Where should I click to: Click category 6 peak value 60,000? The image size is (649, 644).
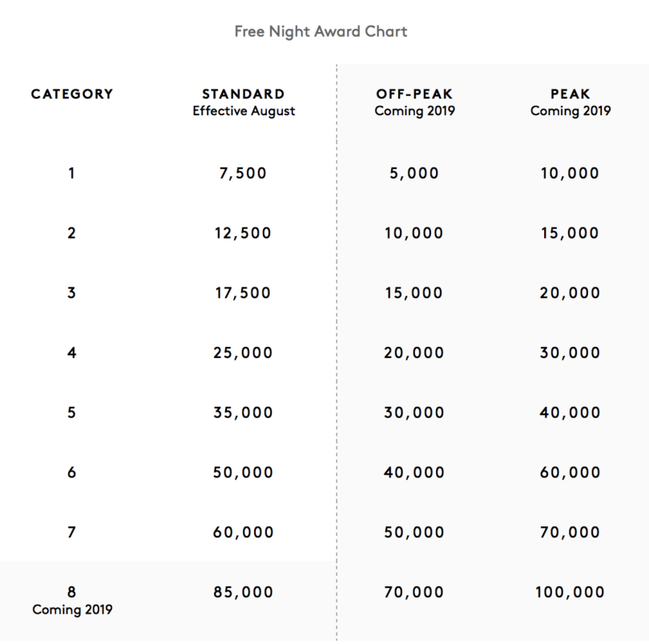coord(570,473)
